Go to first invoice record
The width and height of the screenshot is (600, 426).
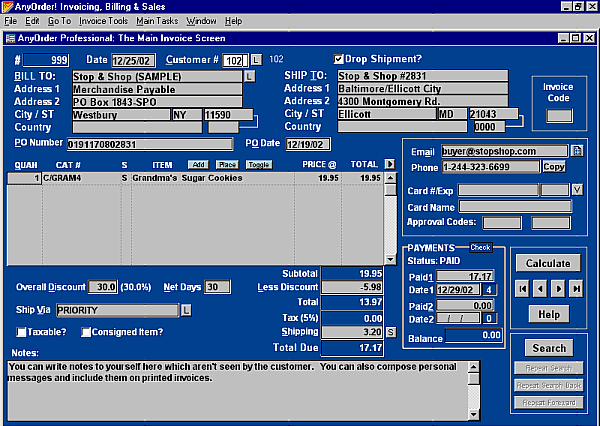[x=523, y=289]
